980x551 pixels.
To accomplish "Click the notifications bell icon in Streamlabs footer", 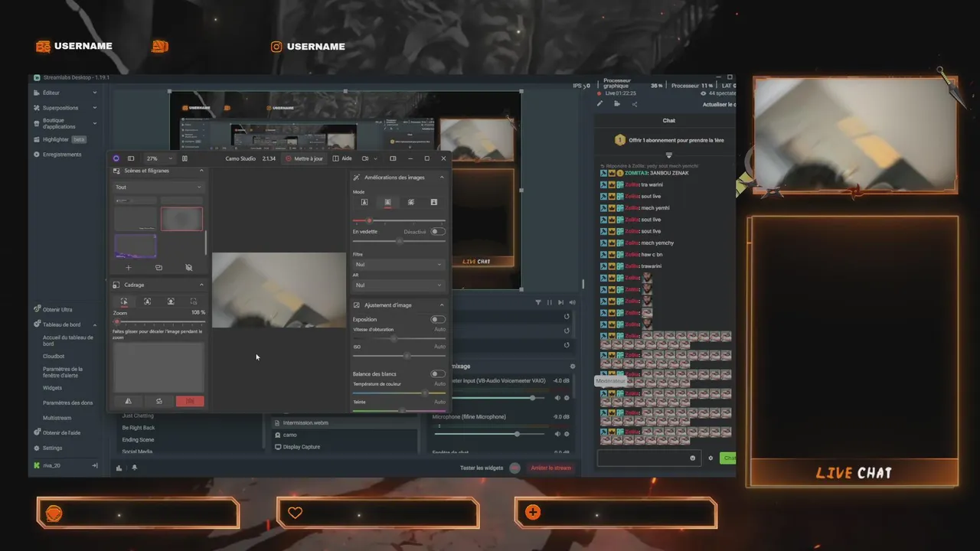I will (x=134, y=468).
